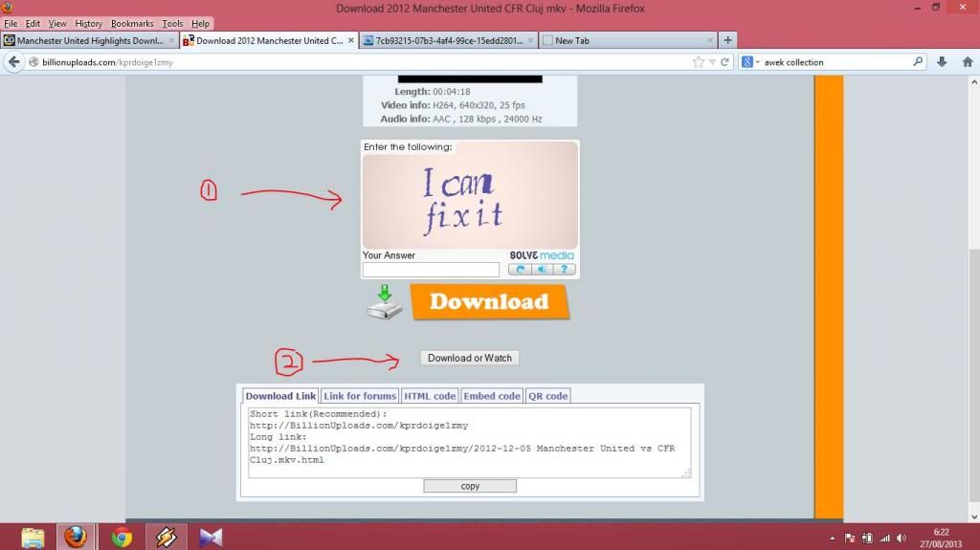Screen dimensions: 980x550
Task: Click the orange Download button
Action: 489,302
